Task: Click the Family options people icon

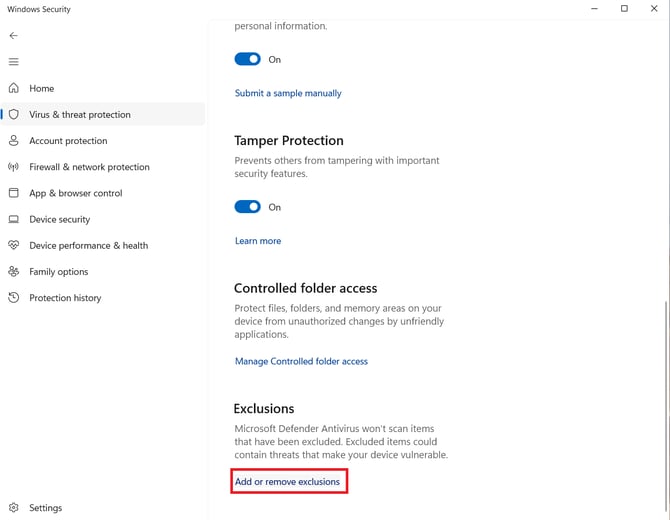Action: [14, 271]
